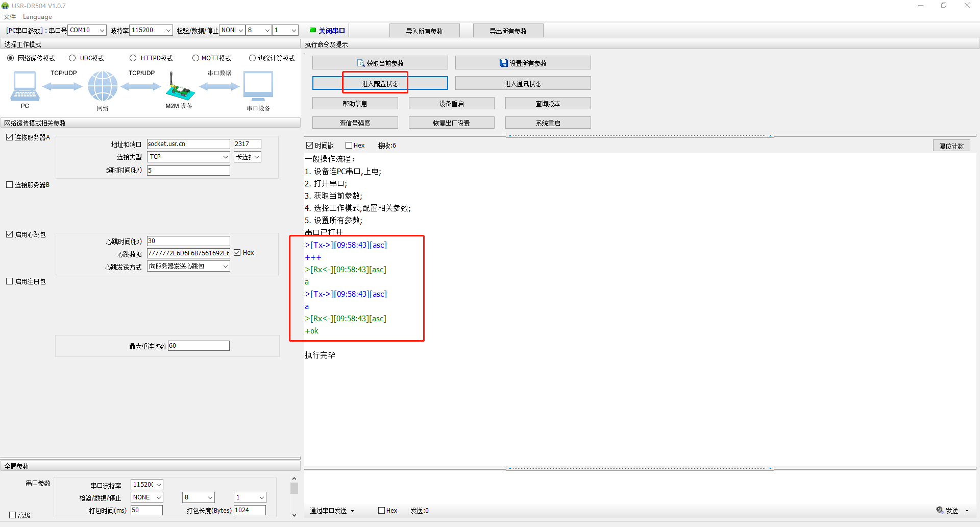Viewport: 980px width, 527px height.
Task: Click the green close serial port indicator
Action: pos(313,30)
